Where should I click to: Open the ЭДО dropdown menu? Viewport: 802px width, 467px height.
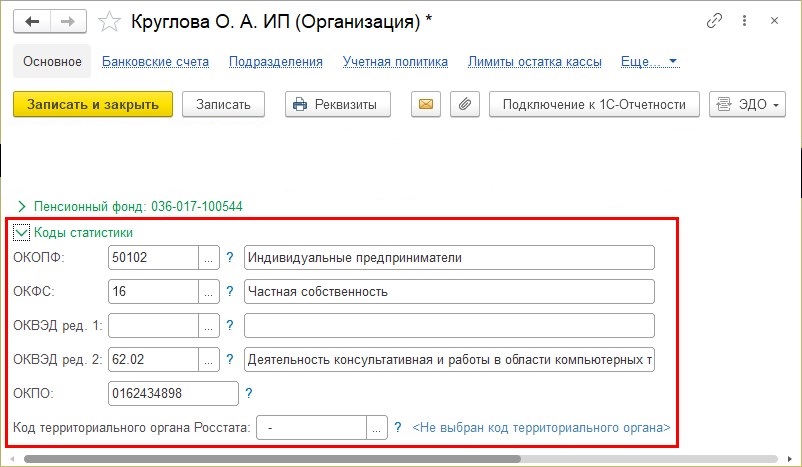(747, 104)
